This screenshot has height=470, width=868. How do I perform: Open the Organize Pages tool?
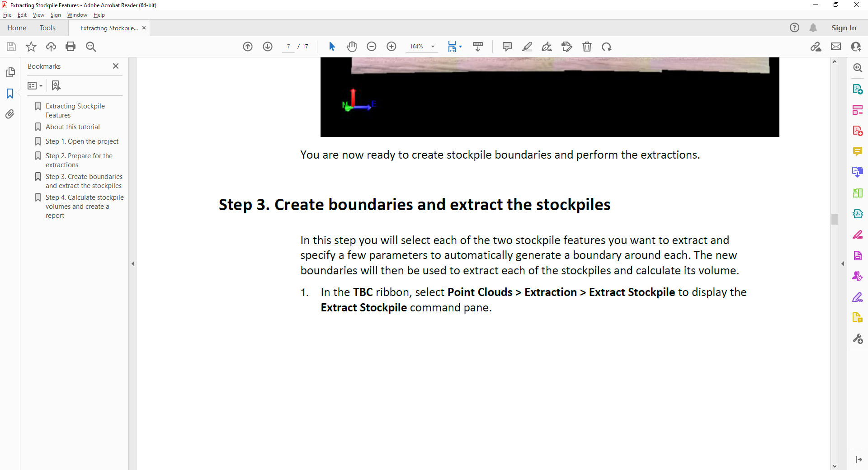[x=858, y=110]
